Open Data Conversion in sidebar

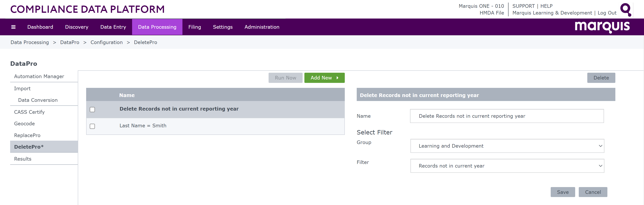tap(44, 100)
